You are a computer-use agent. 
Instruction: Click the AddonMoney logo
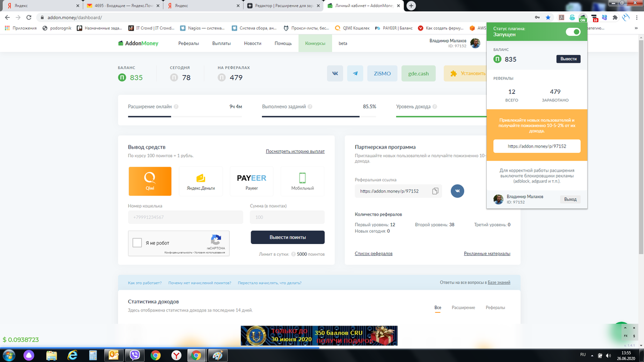point(138,43)
